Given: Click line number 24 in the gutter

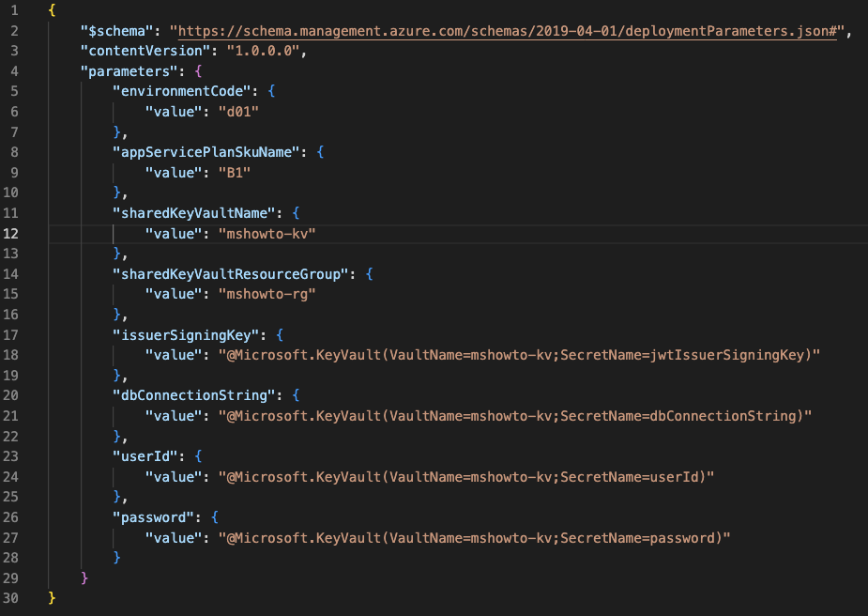Looking at the screenshot, I should point(10,477).
